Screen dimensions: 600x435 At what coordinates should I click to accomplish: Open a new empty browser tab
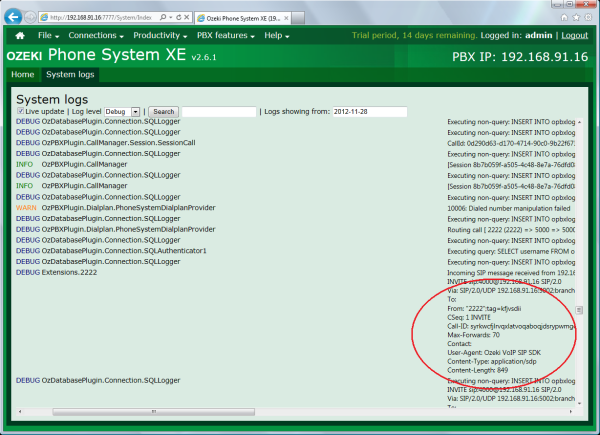point(298,18)
